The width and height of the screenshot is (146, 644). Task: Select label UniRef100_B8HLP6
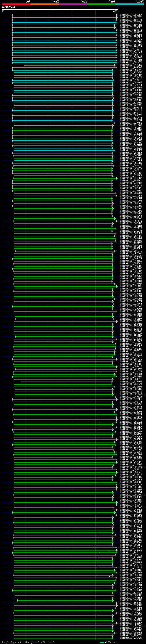(x=131, y=93)
